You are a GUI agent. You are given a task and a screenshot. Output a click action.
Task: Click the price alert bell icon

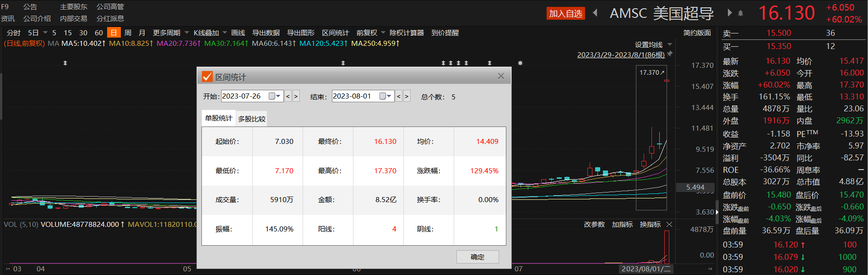[x=740, y=13]
